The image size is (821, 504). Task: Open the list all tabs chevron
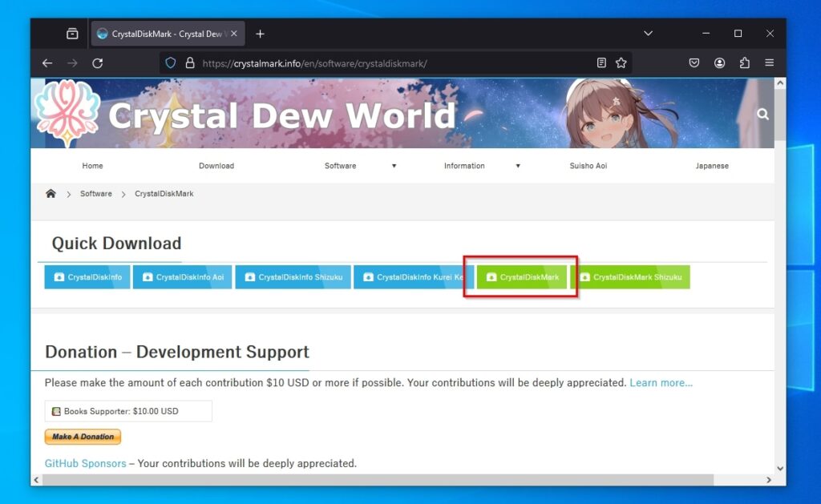[x=648, y=34]
